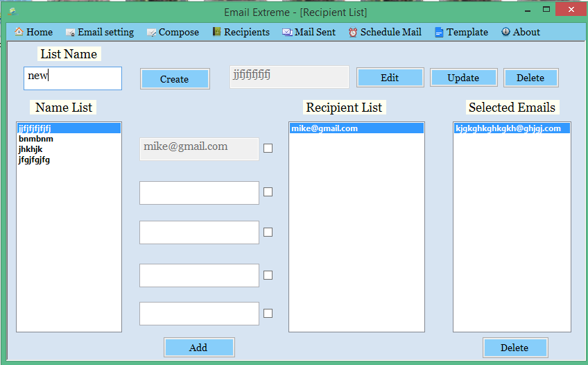Image resolution: width=588 pixels, height=365 pixels.
Task: Go to Compose menu item
Action: [173, 32]
